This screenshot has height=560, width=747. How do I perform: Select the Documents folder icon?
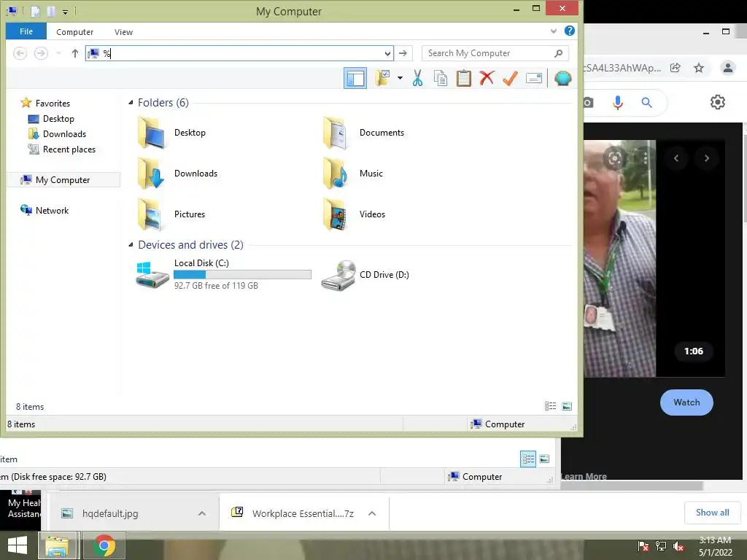[336, 133]
